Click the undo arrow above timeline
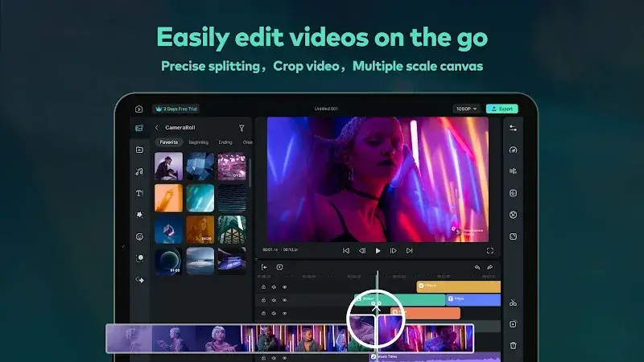Image resolution: width=644 pixels, height=362 pixels. coord(477,267)
